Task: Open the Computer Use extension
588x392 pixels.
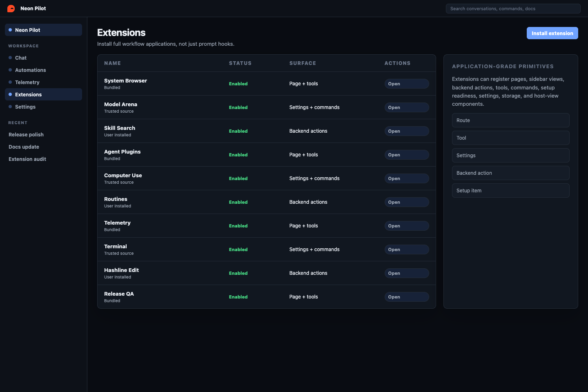Action: pos(407,178)
